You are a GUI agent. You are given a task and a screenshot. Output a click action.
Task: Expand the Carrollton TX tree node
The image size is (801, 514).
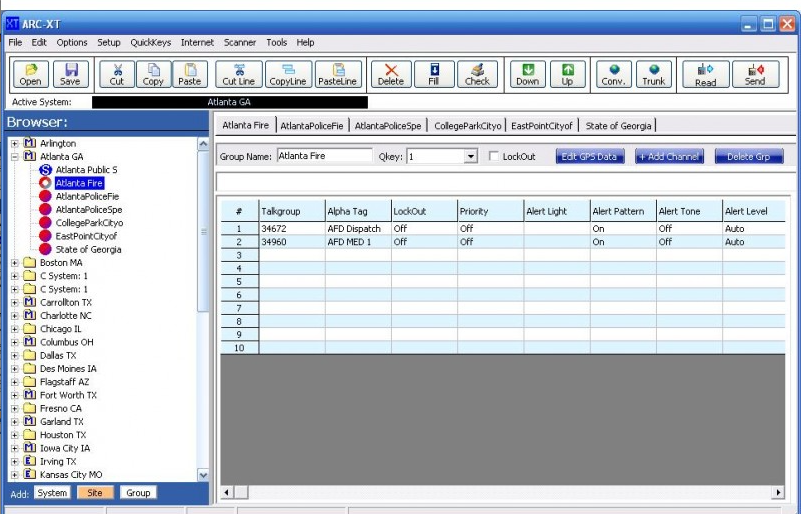tap(15, 302)
